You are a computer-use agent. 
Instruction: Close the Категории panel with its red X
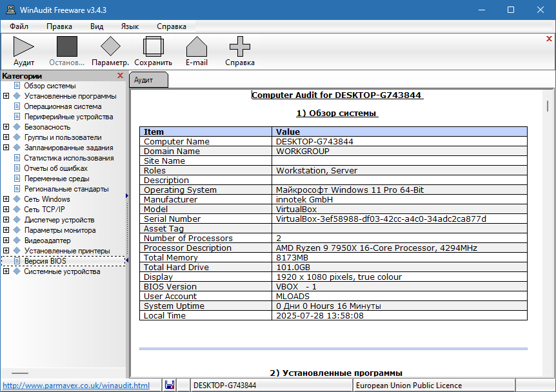[120, 75]
